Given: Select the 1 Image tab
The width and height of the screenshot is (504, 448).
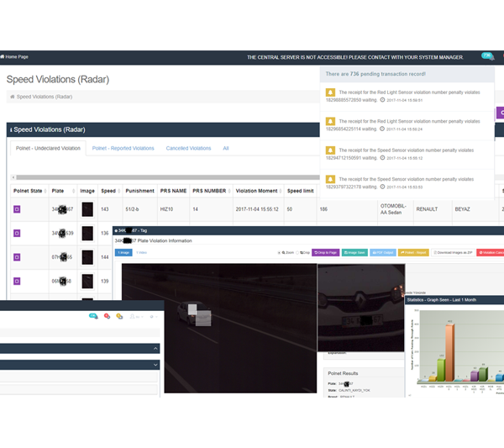Looking at the screenshot, I should click(123, 253).
